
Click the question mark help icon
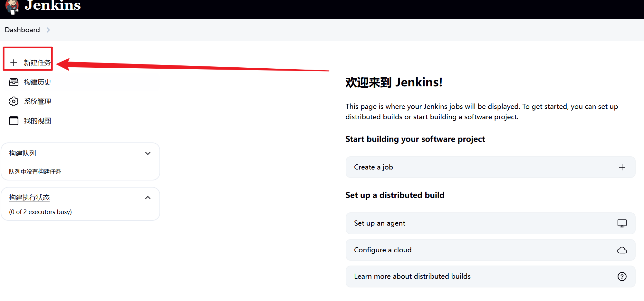(x=622, y=277)
